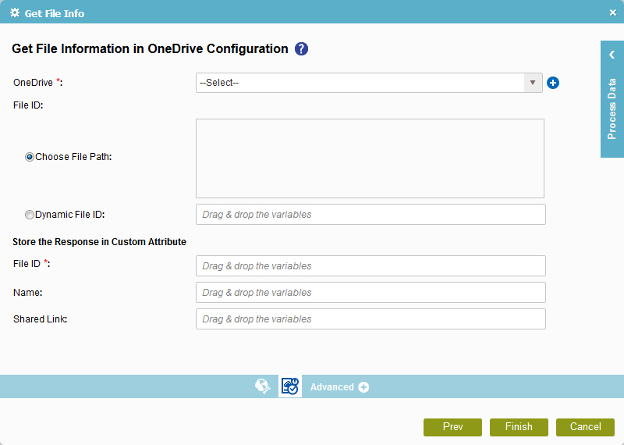Click the Cancel button

pyautogui.click(x=585, y=427)
